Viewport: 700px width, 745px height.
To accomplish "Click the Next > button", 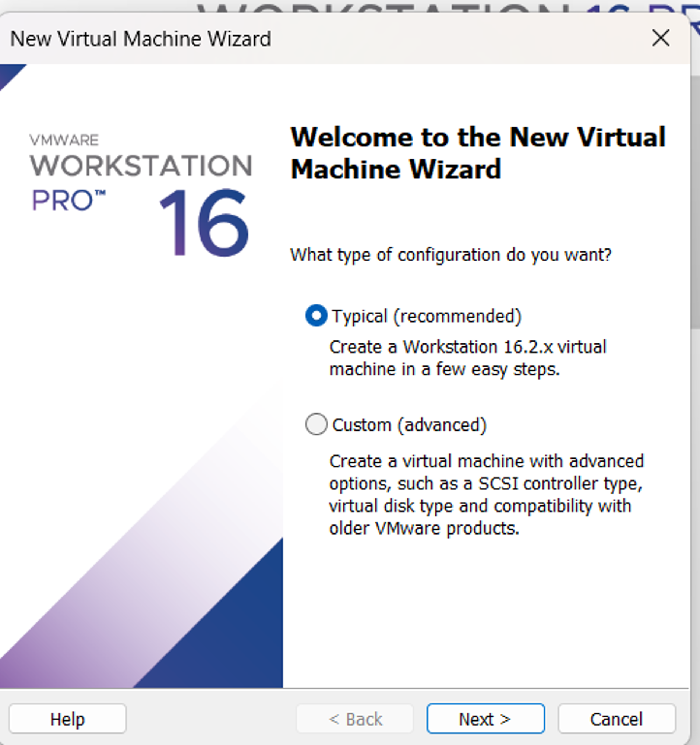I will point(486,719).
